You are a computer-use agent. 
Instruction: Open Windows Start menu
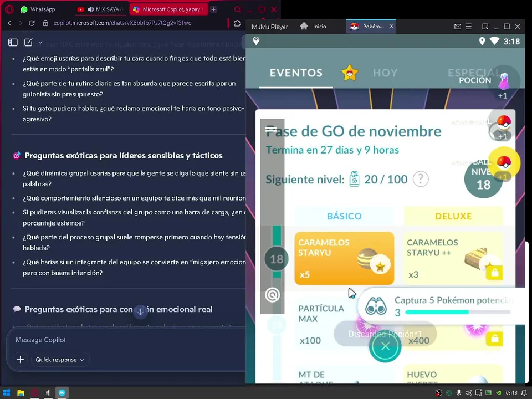[x=7, y=392]
